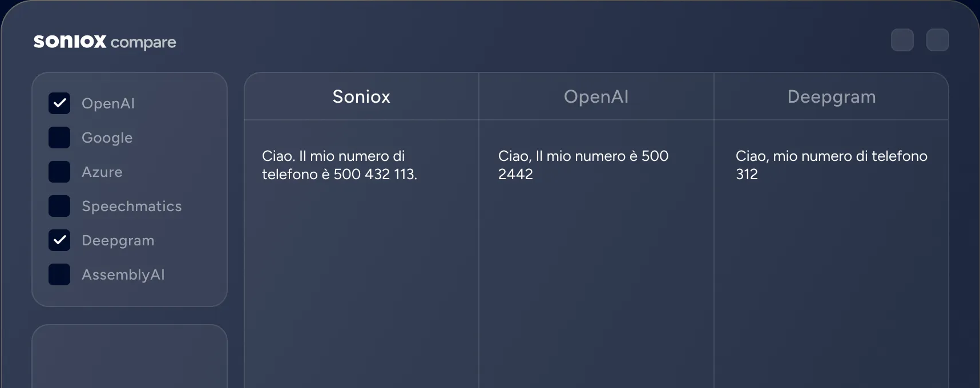This screenshot has width=980, height=388.
Task: Click the checkmark icon next to OpenAI
Action: (x=59, y=103)
